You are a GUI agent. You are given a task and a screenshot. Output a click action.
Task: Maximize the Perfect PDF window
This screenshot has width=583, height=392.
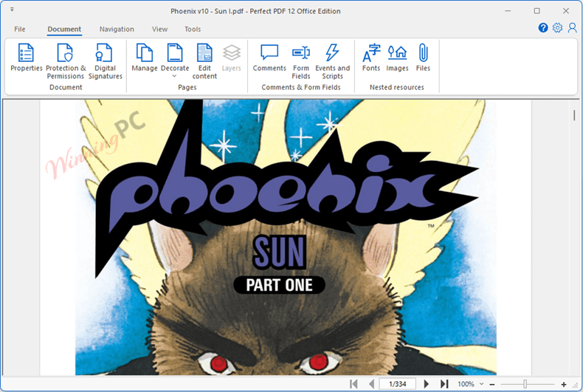click(537, 11)
